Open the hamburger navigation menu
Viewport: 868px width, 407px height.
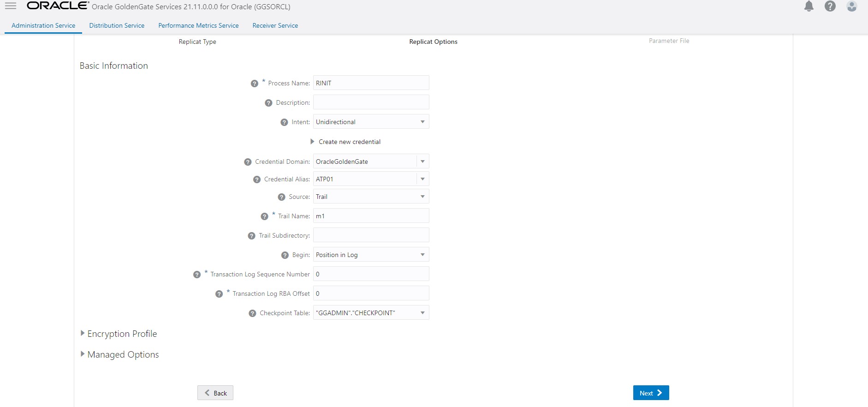coord(11,6)
